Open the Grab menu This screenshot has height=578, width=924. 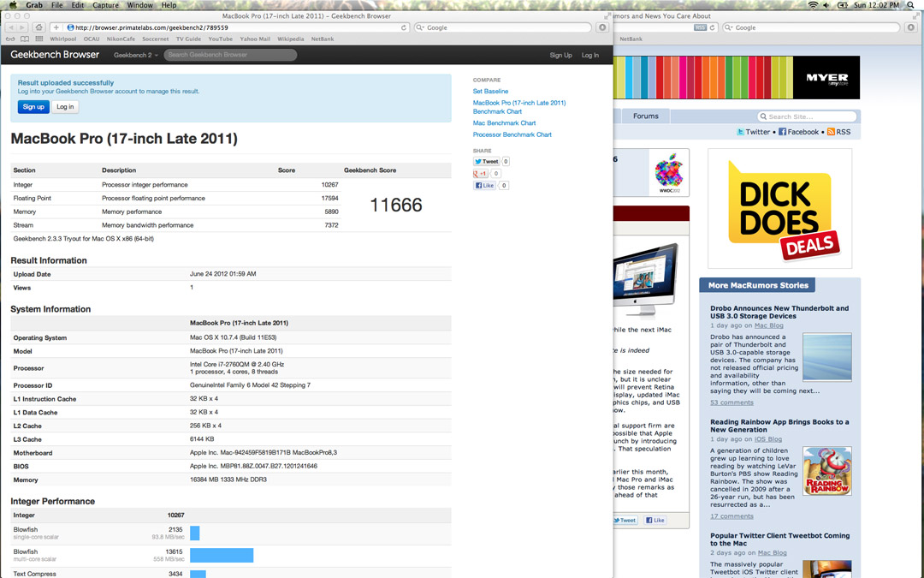pyautogui.click(x=34, y=5)
